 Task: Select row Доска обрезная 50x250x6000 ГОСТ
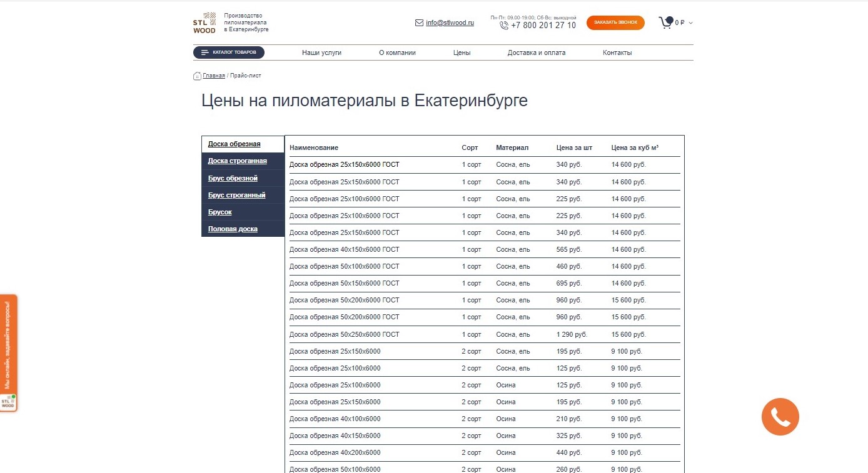click(485, 334)
